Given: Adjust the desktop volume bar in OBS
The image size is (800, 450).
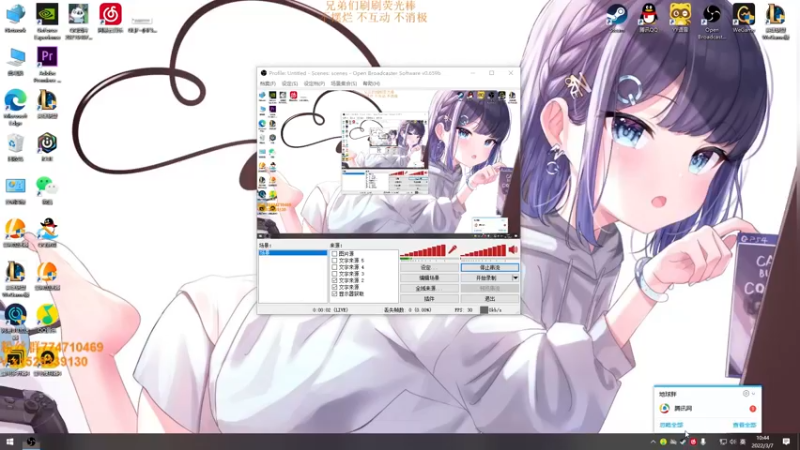Looking at the screenshot, I should [483, 251].
